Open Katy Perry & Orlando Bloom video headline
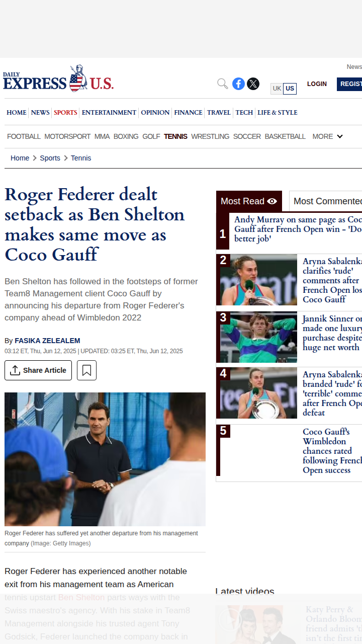 click(x=334, y=624)
